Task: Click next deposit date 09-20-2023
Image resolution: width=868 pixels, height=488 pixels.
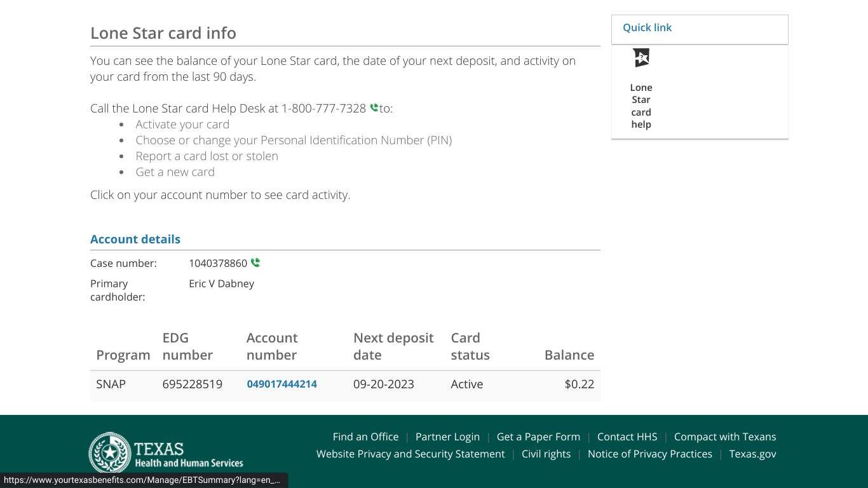Action: click(384, 384)
